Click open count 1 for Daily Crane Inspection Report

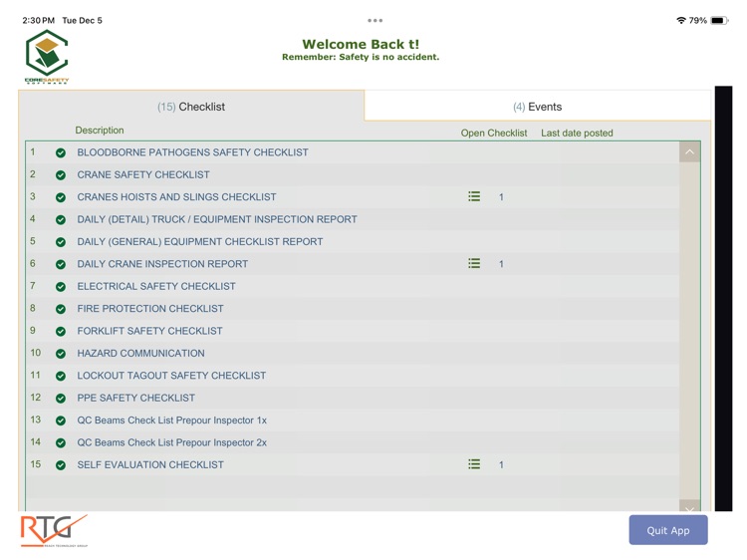(x=501, y=263)
